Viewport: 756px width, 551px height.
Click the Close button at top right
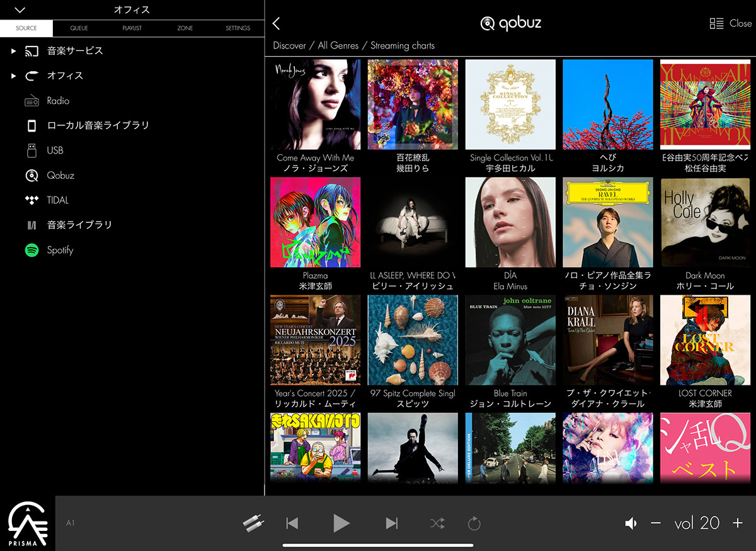click(x=740, y=23)
